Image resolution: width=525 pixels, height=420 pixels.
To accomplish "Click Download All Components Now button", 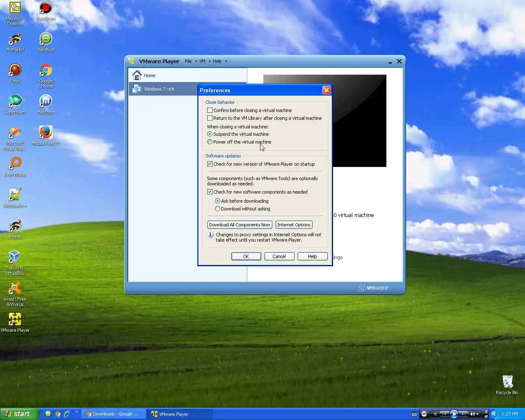I will (240, 225).
